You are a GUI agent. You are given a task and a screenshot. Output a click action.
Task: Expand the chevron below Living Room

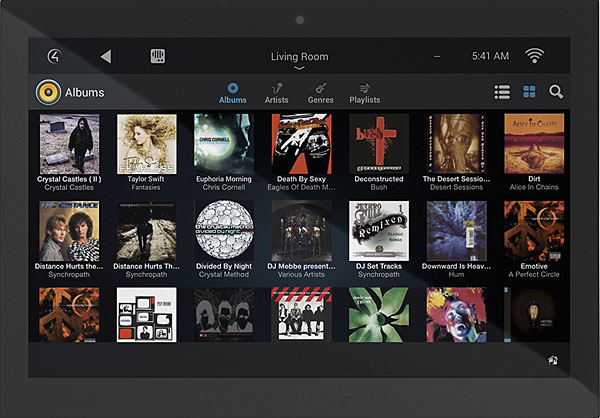click(299, 68)
